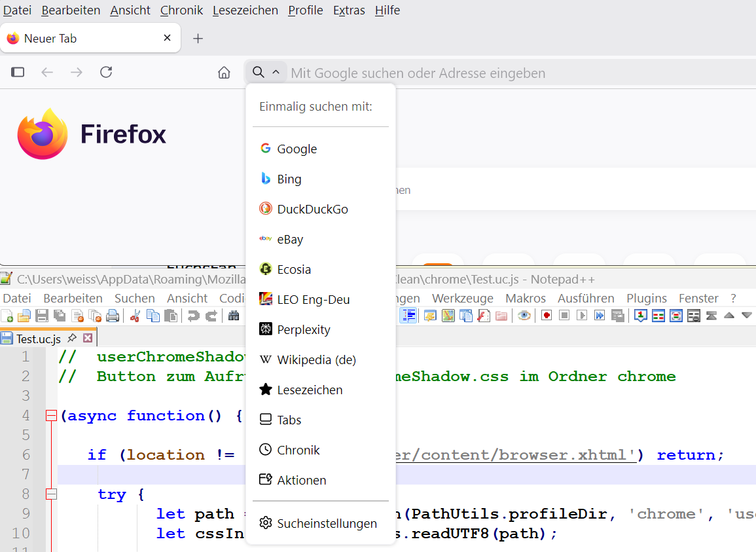This screenshot has width=756, height=552.
Task: Save the file in Notepad++ toolbar
Action: pos(42,316)
